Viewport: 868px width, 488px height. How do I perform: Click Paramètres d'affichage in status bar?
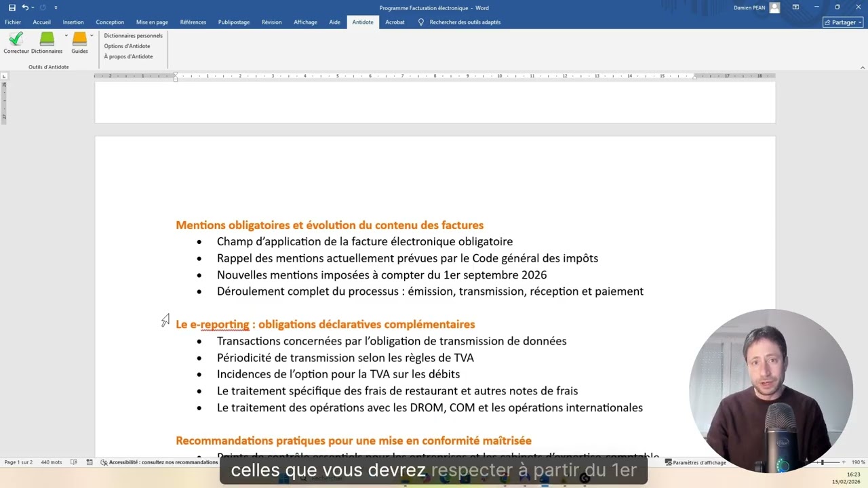(x=695, y=462)
